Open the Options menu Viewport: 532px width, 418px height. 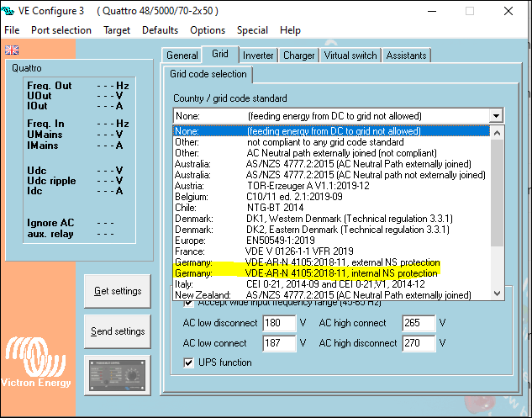[x=208, y=30]
